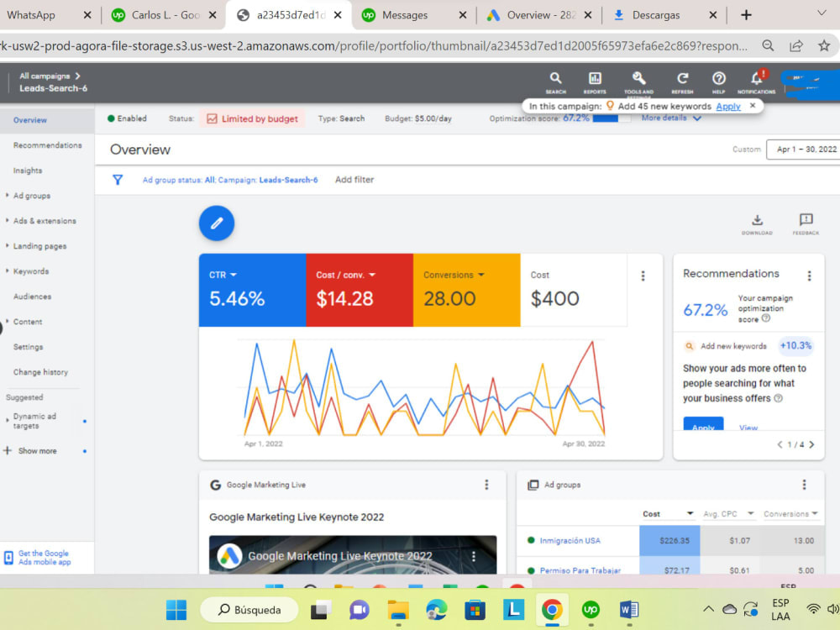840x630 pixels.
Task: Open Insights in the left navigation
Action: pyautogui.click(x=28, y=171)
